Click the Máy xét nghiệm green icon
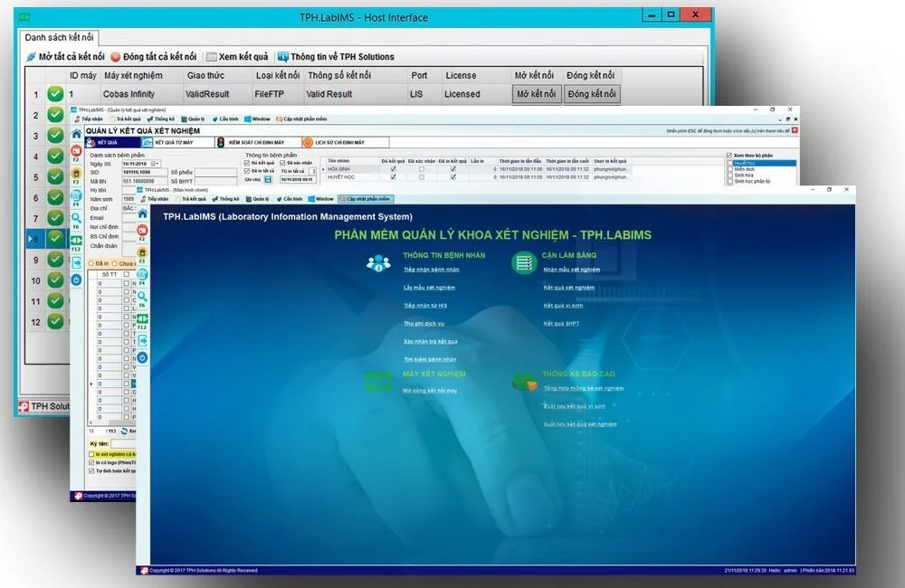Viewport: 905px width, 588px height. tap(378, 382)
